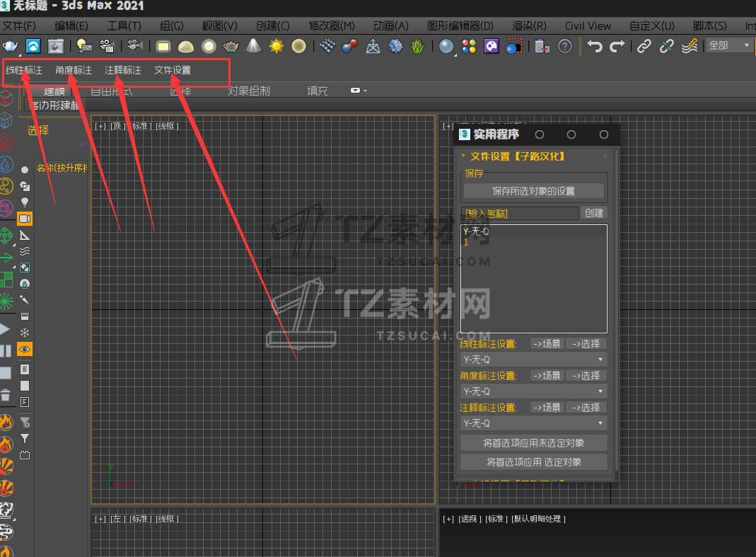This screenshot has width=756, height=557.
Task: Toggle the eye visibility filter in scene explorer
Action: pos(25,349)
